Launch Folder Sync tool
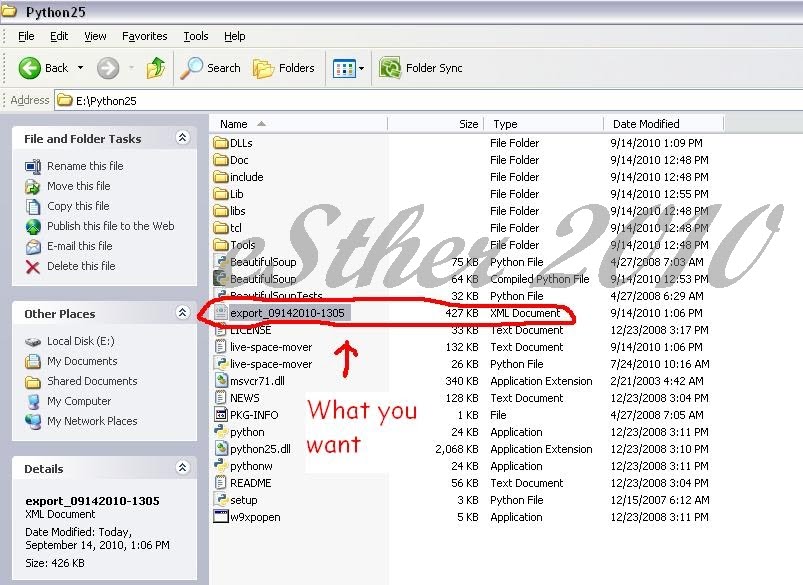Screen dimensions: 803x585 (420, 68)
